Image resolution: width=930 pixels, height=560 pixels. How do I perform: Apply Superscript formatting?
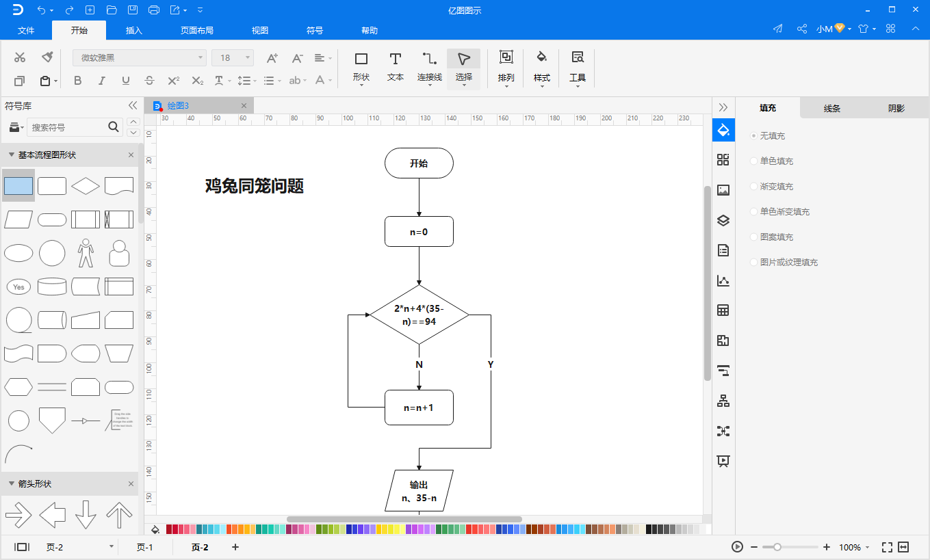point(174,81)
